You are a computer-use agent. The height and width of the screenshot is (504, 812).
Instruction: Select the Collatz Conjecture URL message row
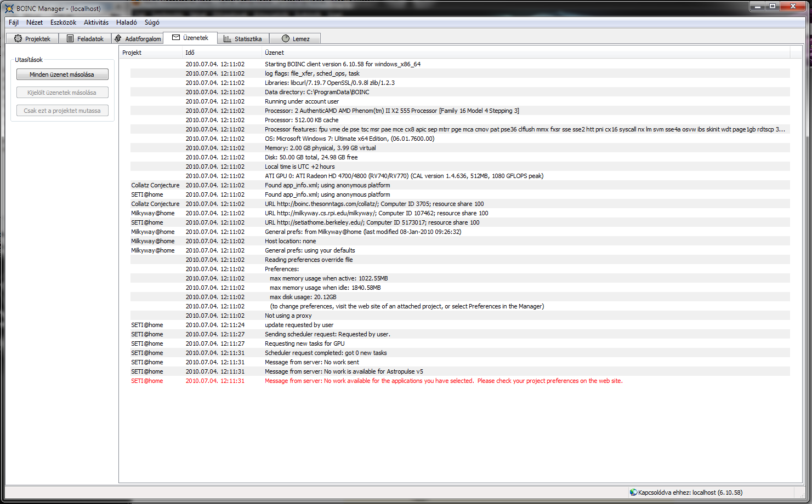[x=460, y=204]
